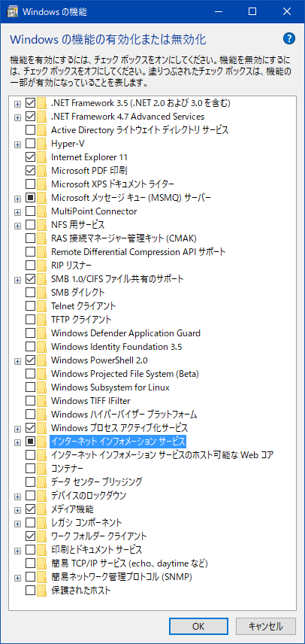305x644 pixels.
Task: Enable SMB ダイレクト checkbox
Action: (30, 293)
